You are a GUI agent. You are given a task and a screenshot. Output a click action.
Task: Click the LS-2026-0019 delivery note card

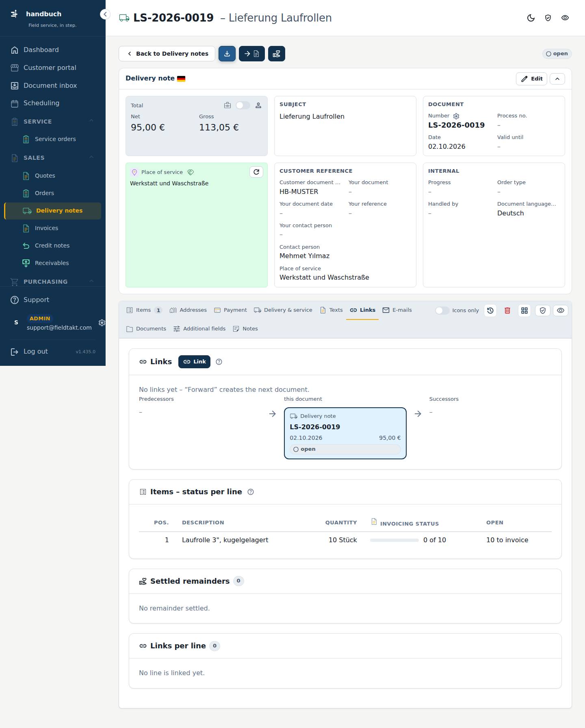[345, 433]
